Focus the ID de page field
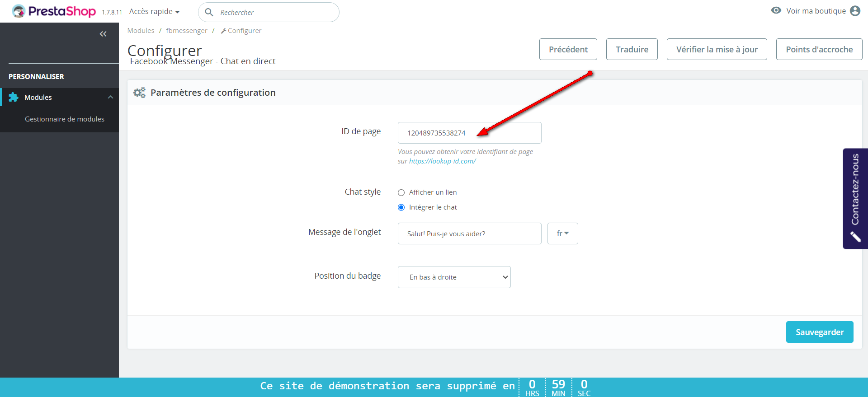Image resolution: width=868 pixels, height=397 pixels. 470,133
